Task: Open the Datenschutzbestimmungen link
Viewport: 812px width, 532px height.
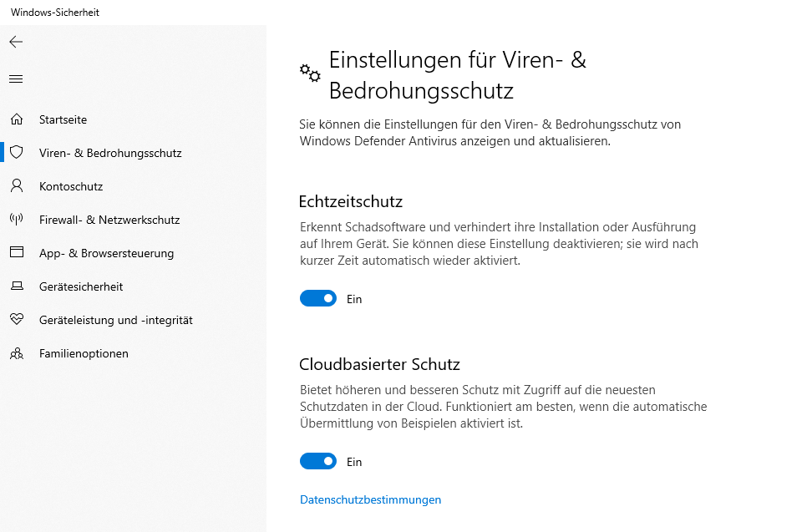Action: (x=370, y=499)
